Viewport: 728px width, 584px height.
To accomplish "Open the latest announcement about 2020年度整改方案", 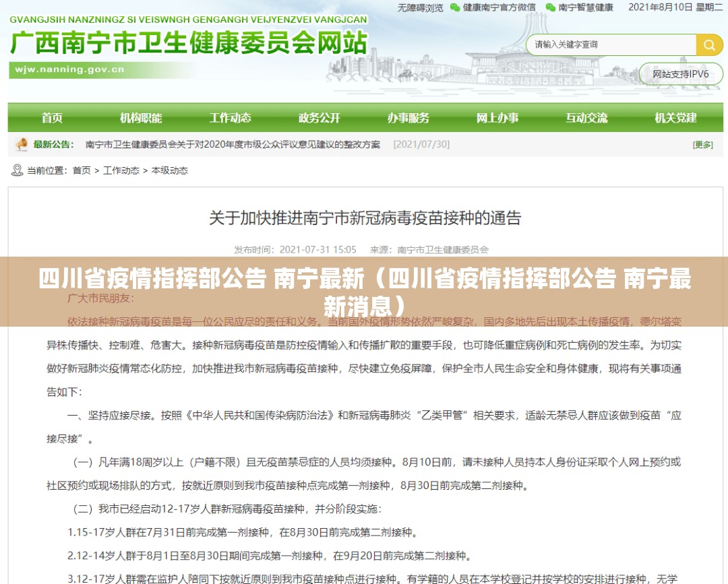I will pyautogui.click(x=233, y=144).
